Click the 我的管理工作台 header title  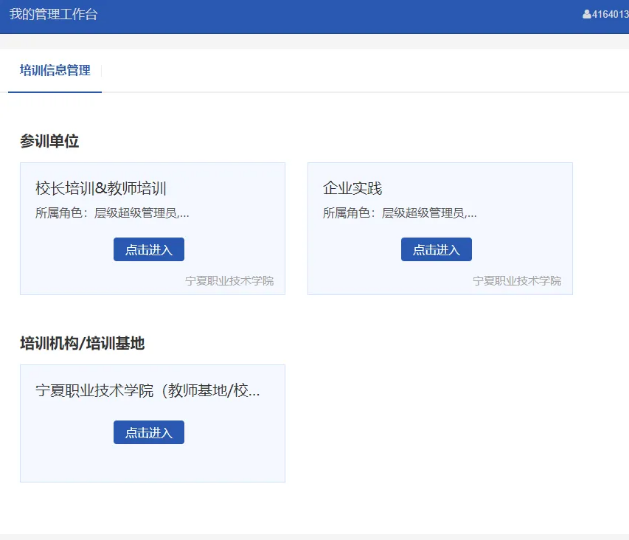(x=53, y=14)
